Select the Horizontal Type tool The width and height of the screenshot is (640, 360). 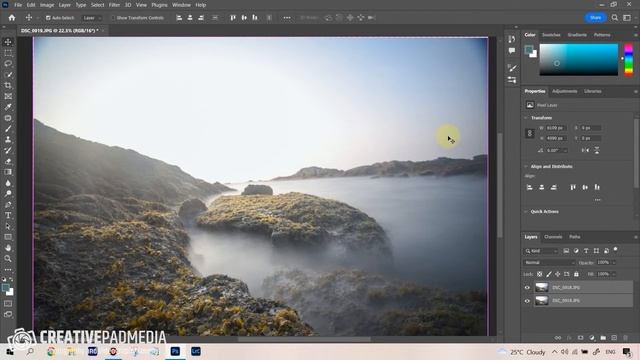tap(8, 215)
